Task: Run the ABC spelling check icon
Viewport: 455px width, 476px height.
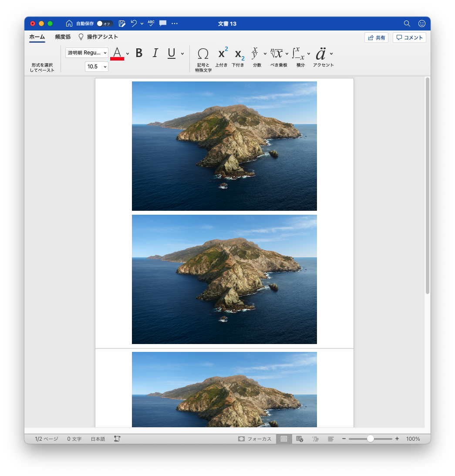Action: pos(151,24)
